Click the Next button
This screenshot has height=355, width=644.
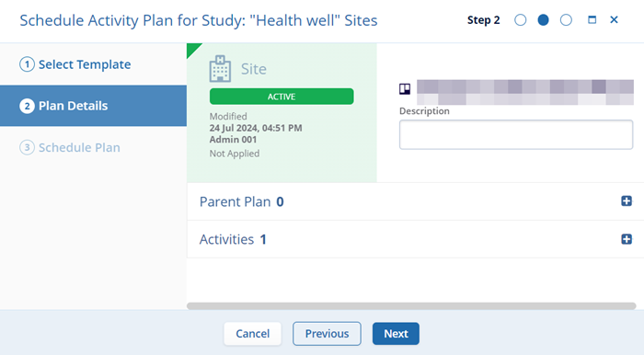tap(396, 334)
